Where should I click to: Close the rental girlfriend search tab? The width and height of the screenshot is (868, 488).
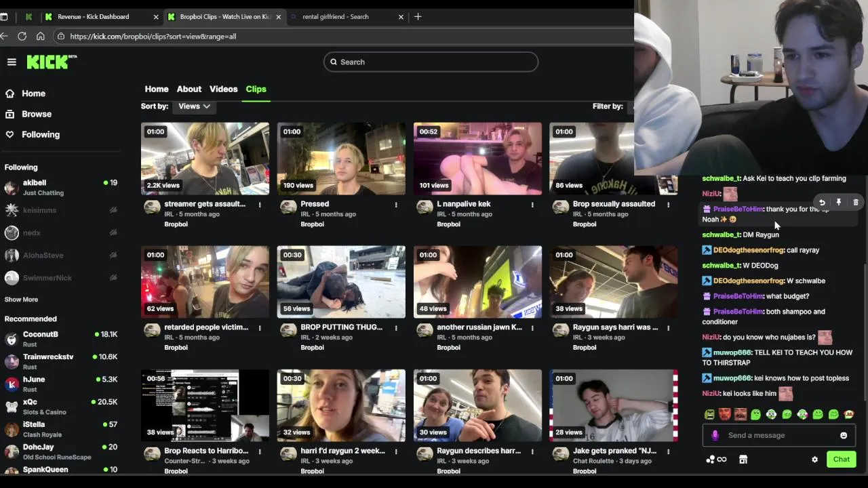click(x=401, y=17)
